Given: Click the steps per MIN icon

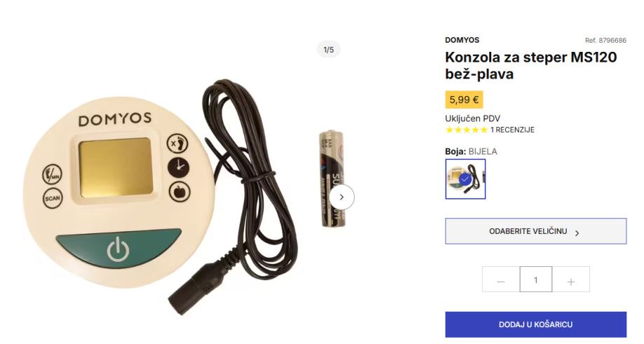Looking at the screenshot, I should (53, 174).
